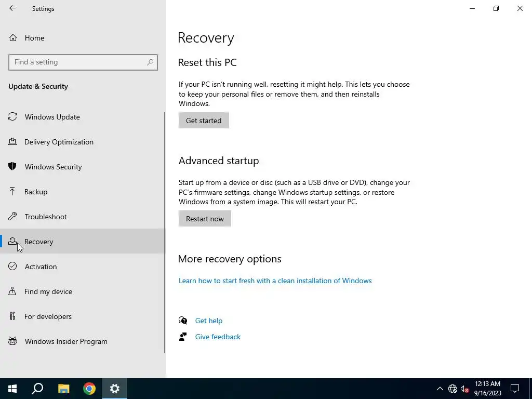
Task: Restore down the Settings window
Action: click(496, 8)
